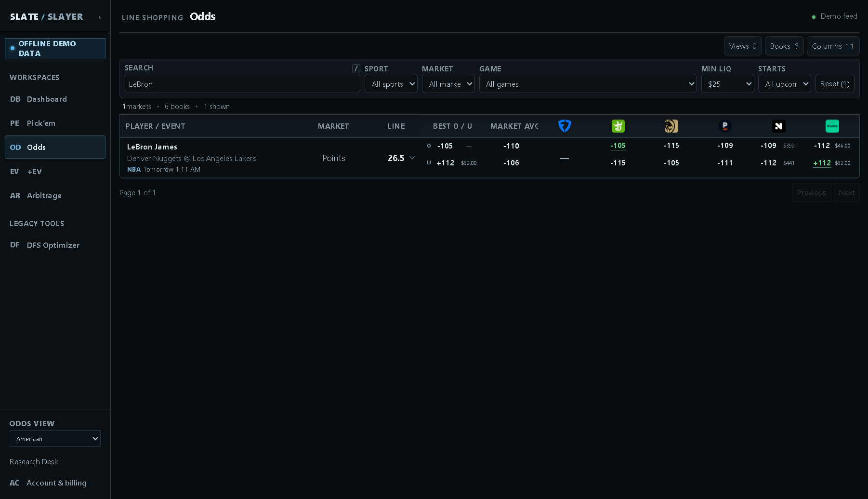Click the Market Avg -110 value
This screenshot has height=499, width=868.
click(x=511, y=146)
